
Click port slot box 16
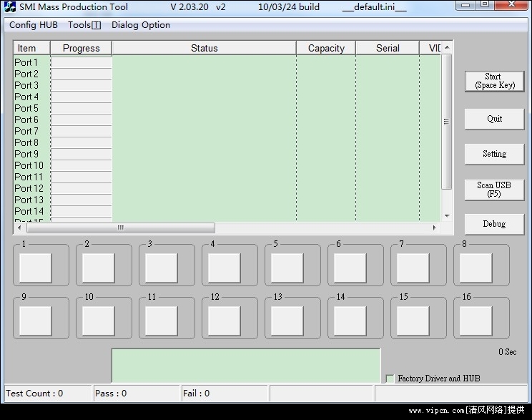tap(476, 321)
